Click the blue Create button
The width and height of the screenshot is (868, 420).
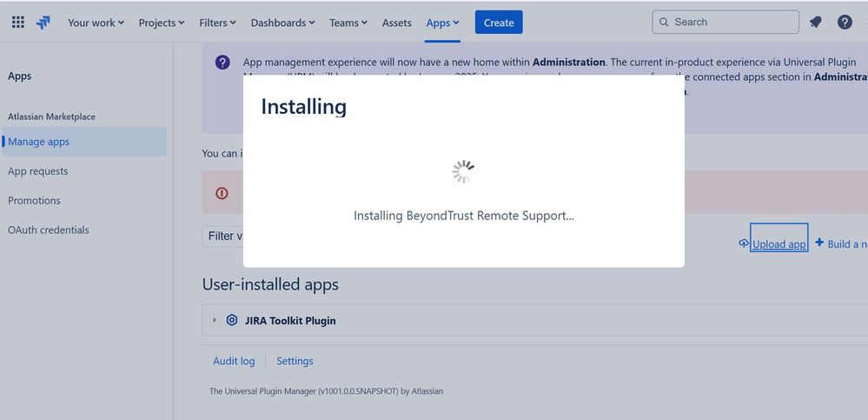(x=499, y=22)
